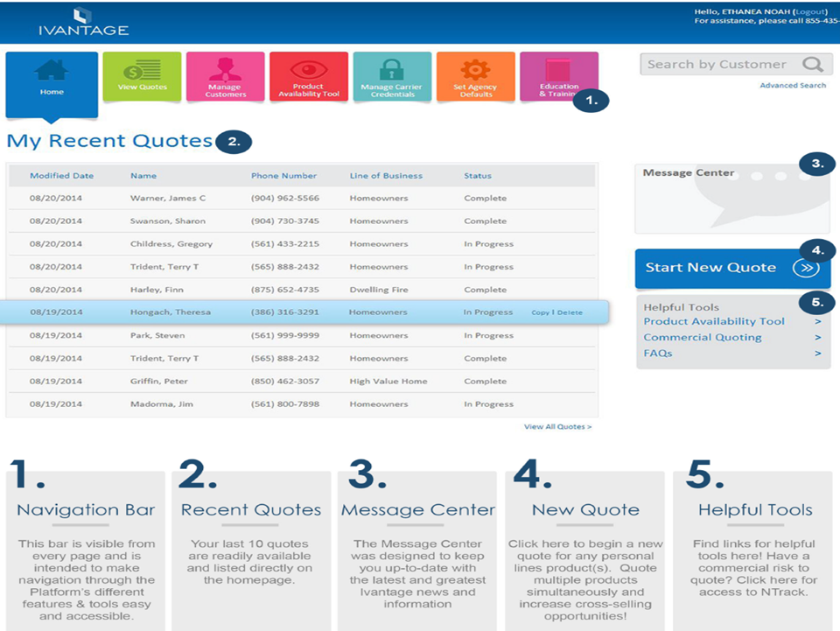Click View All Quotes link
The width and height of the screenshot is (840, 631).
(557, 427)
